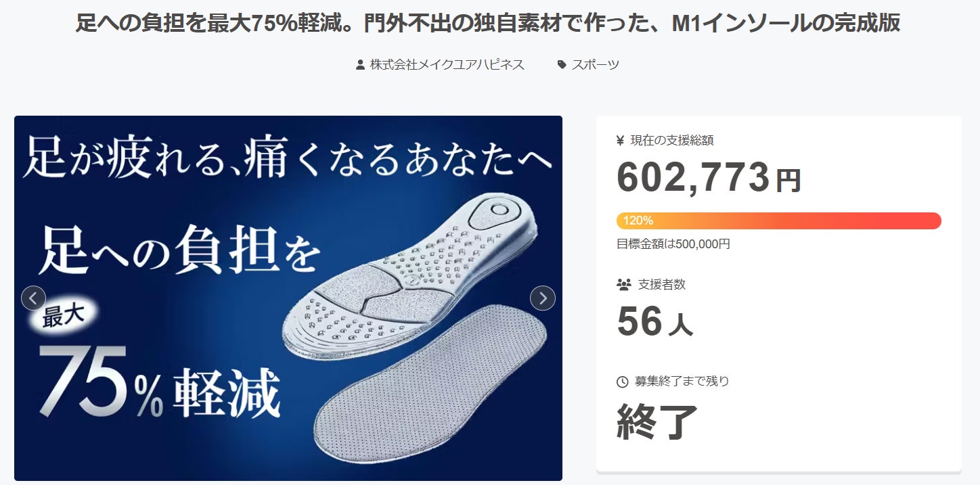Click the yen icon beside 現在の支援総額
980x485 pixels.
point(620,141)
